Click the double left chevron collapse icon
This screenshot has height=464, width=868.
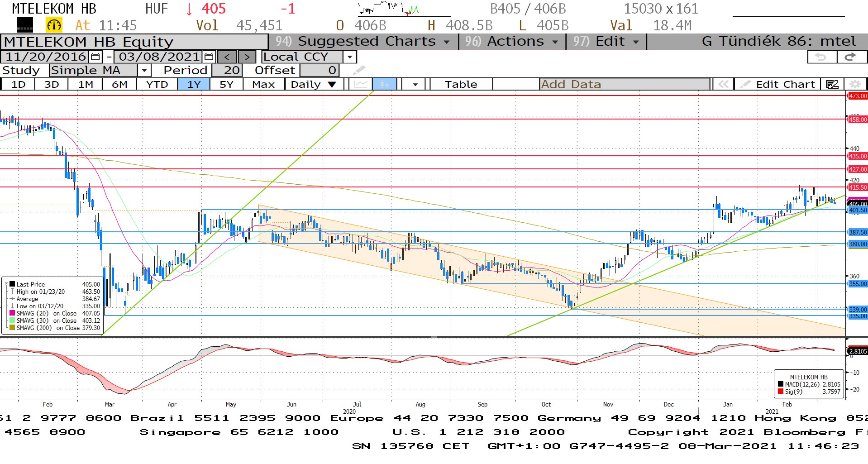pyautogui.click(x=723, y=84)
